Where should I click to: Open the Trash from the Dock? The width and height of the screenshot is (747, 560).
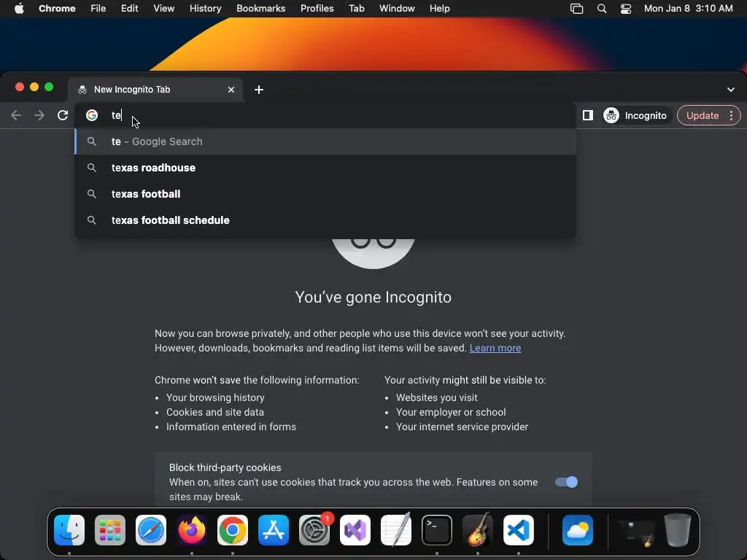pos(678,530)
